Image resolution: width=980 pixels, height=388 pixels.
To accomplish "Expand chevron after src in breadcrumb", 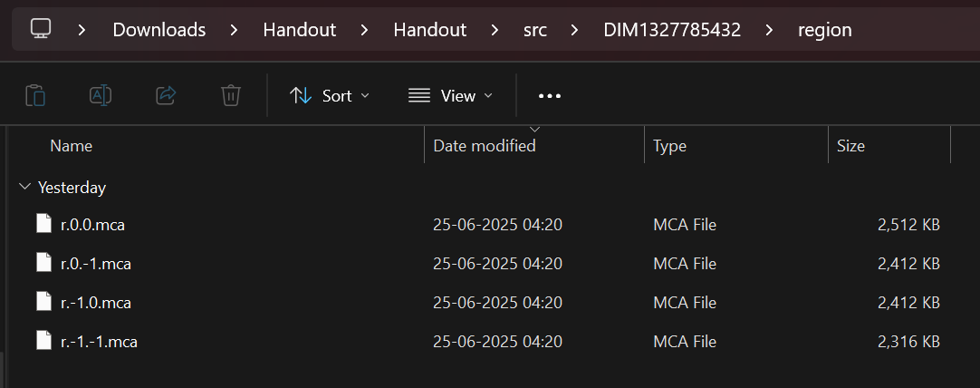I will (574, 29).
